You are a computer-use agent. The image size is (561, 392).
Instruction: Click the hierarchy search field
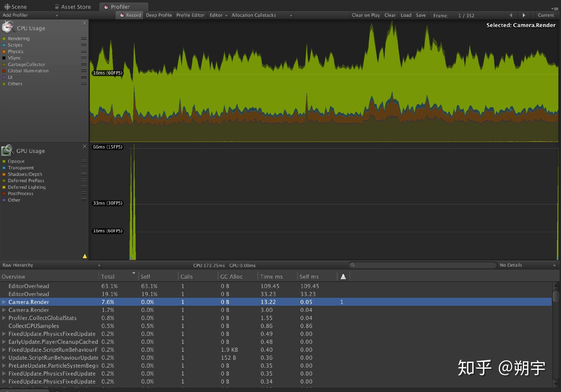(422, 265)
